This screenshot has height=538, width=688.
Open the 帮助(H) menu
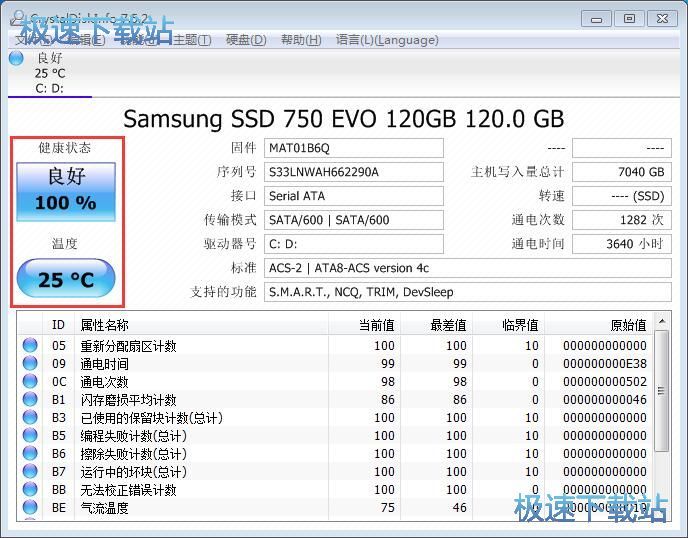point(301,40)
